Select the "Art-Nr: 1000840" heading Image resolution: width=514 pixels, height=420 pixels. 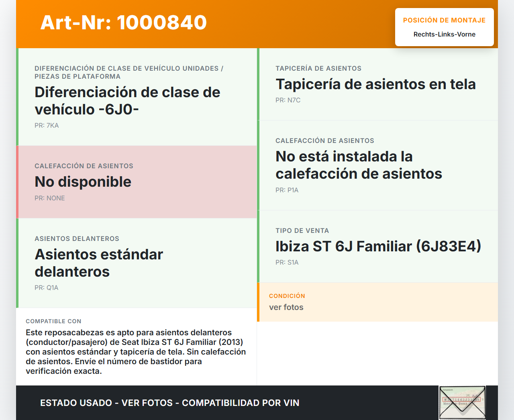pos(124,22)
